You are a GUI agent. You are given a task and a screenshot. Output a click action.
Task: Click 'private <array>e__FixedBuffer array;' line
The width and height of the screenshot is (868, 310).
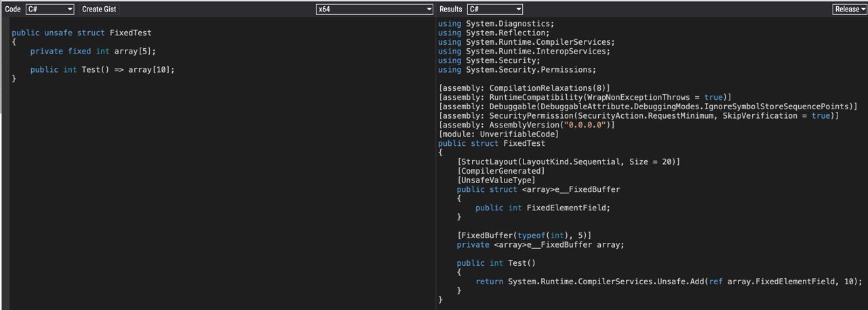[540, 245]
